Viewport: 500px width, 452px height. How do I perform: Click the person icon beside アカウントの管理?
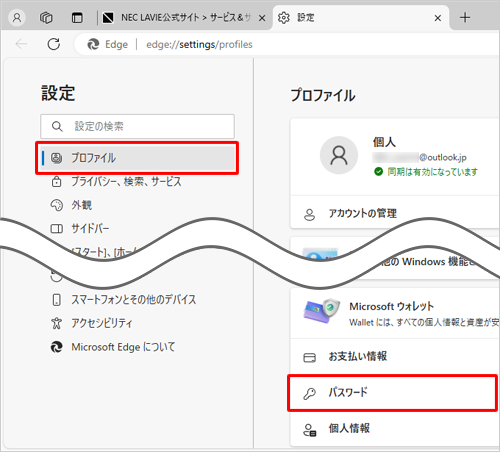click(x=309, y=215)
